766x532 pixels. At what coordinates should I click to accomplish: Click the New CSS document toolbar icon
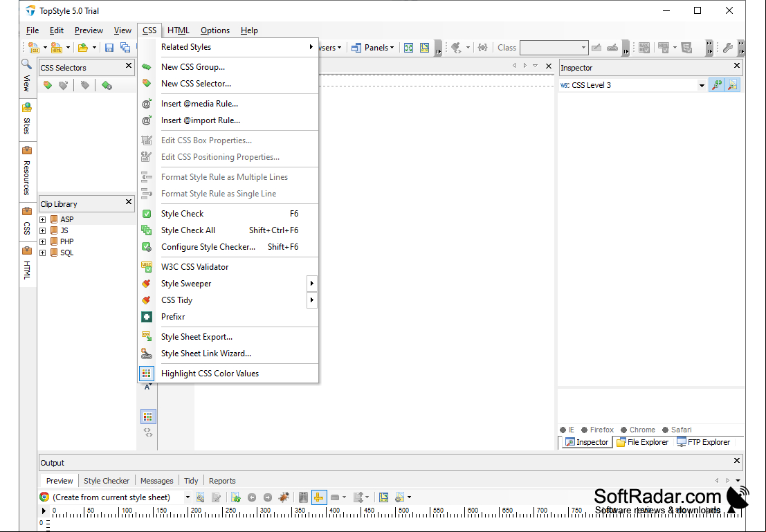click(34, 47)
